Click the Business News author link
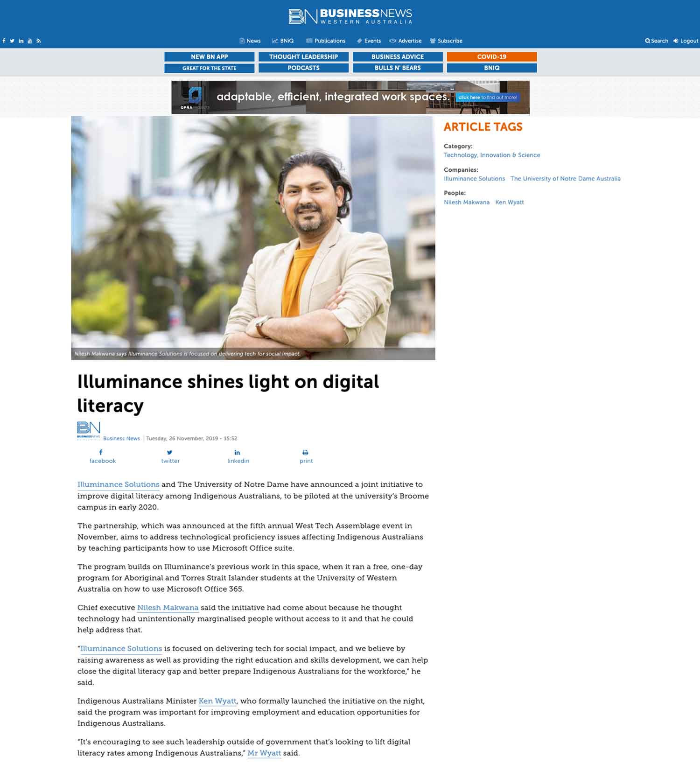The height and width of the screenshot is (777, 700). 121,438
